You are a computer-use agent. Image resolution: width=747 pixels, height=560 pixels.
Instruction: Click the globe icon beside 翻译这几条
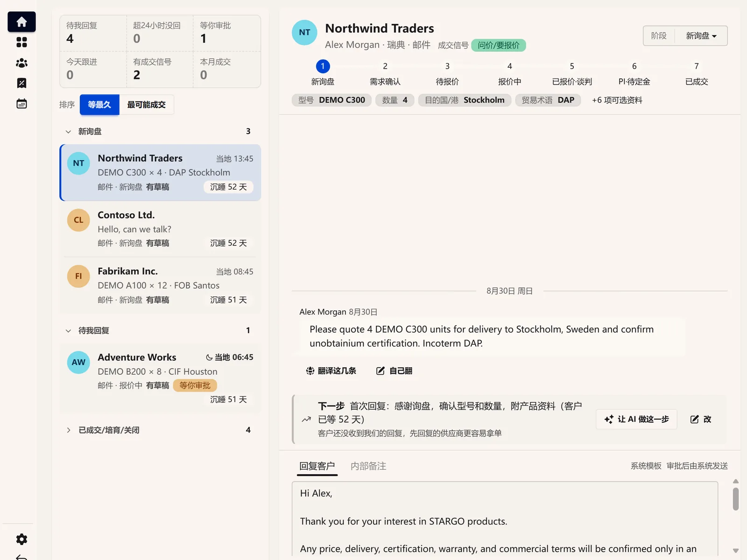[x=310, y=371]
